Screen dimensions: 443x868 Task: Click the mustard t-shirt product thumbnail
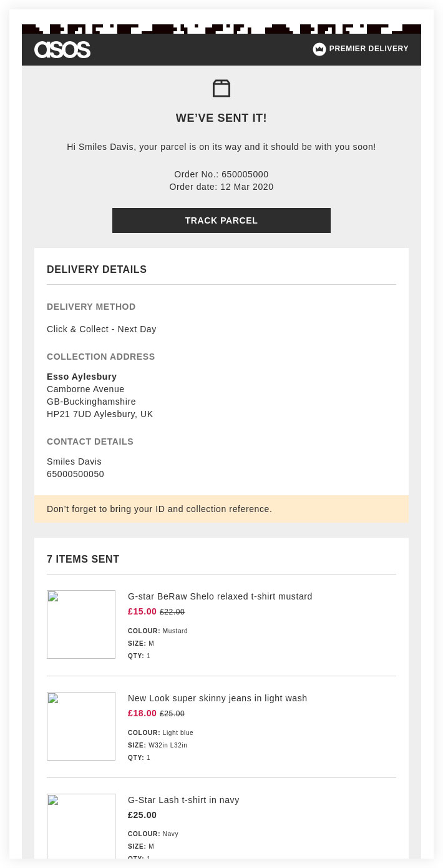pyautogui.click(x=80, y=624)
